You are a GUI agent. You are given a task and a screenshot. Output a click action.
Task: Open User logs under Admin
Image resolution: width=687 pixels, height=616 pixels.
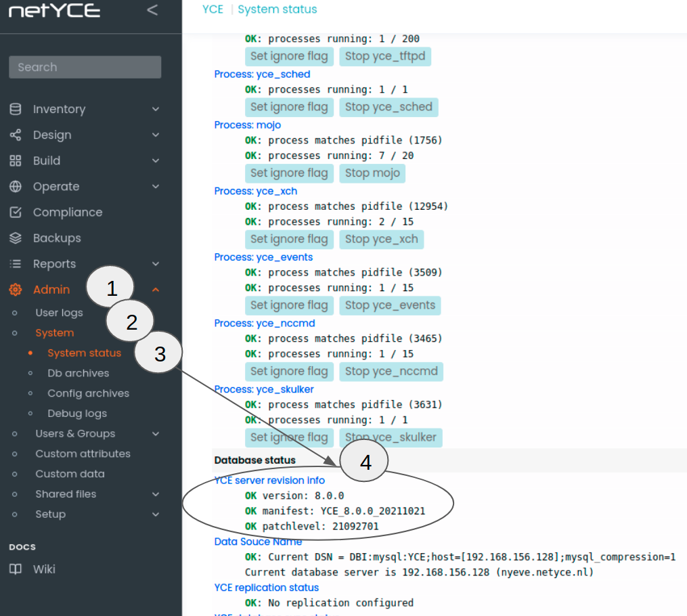[x=59, y=313]
